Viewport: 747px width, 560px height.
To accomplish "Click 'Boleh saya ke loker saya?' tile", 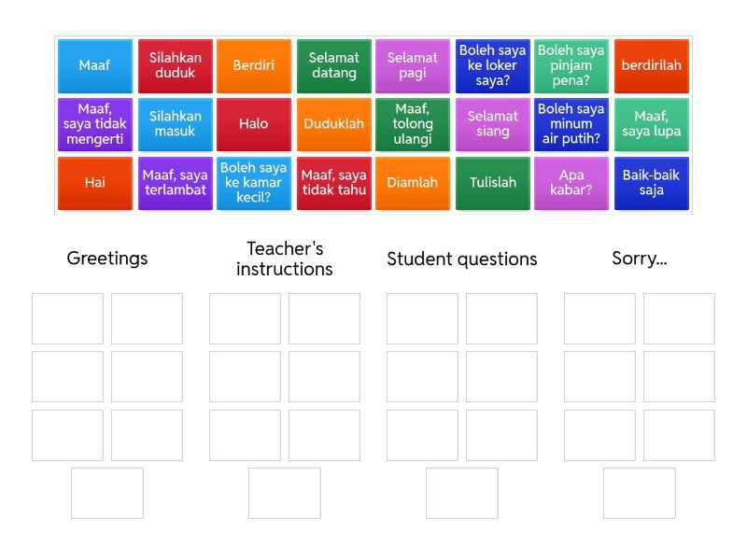I will [x=492, y=65].
